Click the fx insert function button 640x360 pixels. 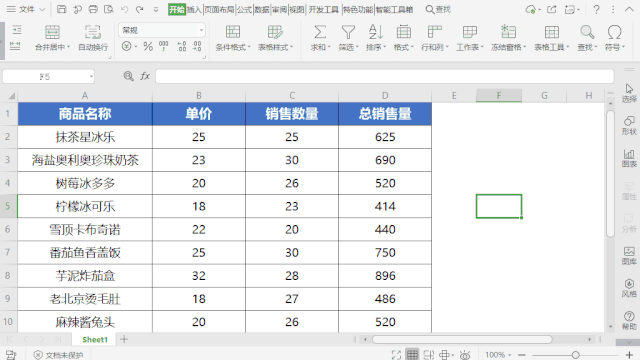click(x=145, y=76)
